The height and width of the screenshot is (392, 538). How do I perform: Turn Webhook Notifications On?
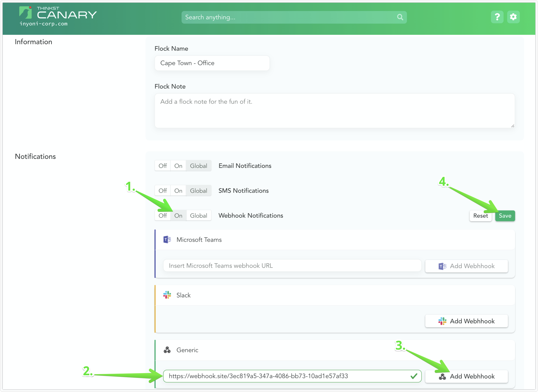[178, 216]
